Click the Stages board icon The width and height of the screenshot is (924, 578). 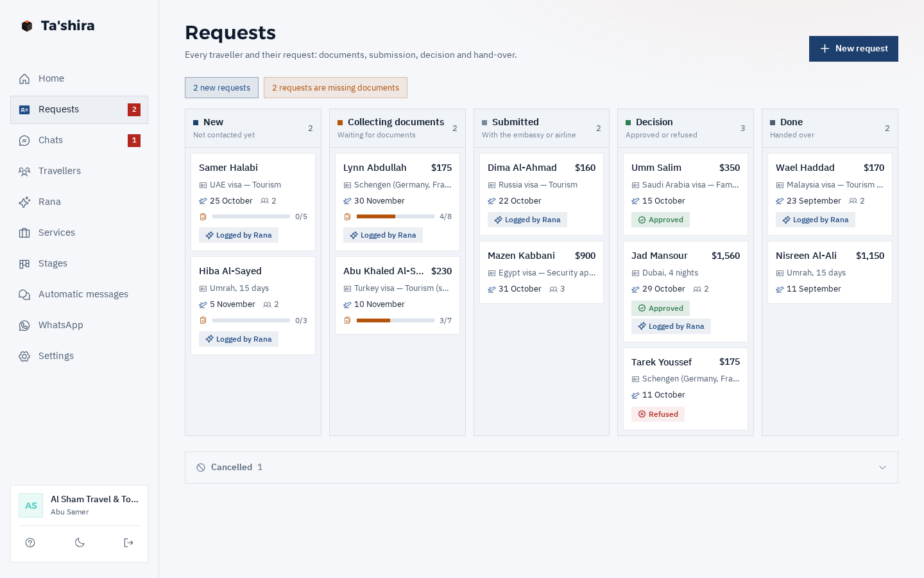24,264
